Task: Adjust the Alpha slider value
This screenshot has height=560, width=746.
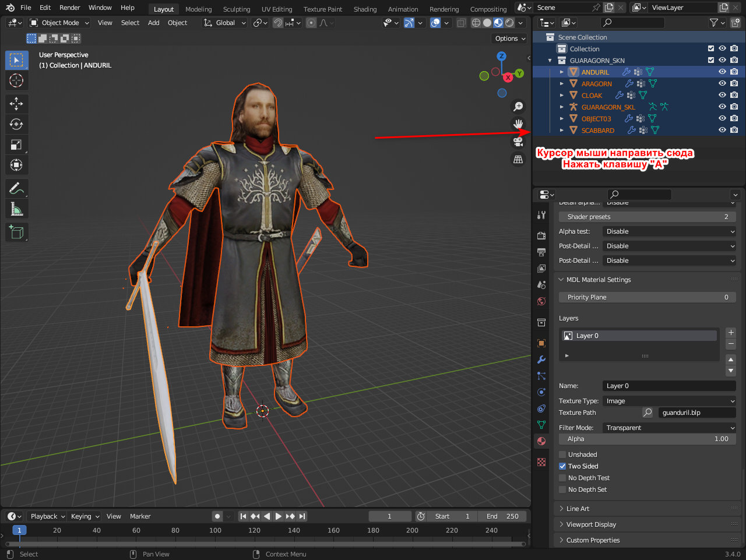Action: click(x=647, y=439)
